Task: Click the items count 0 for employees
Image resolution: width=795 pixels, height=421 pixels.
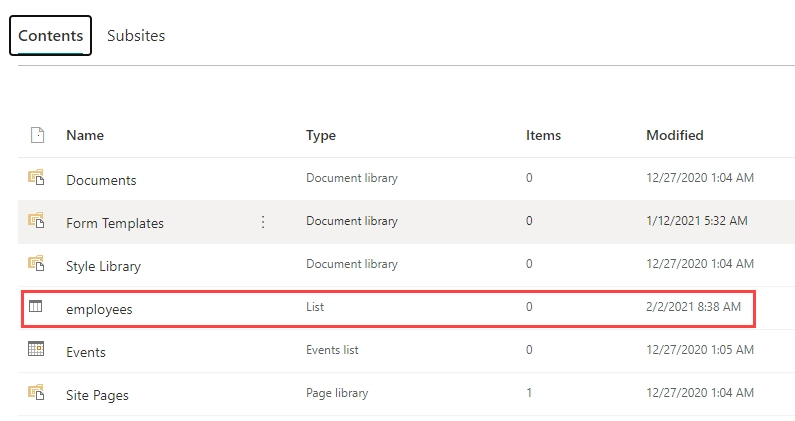Action: point(529,307)
